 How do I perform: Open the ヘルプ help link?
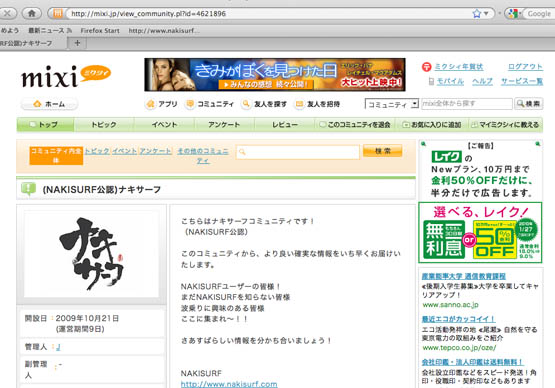(x=482, y=81)
